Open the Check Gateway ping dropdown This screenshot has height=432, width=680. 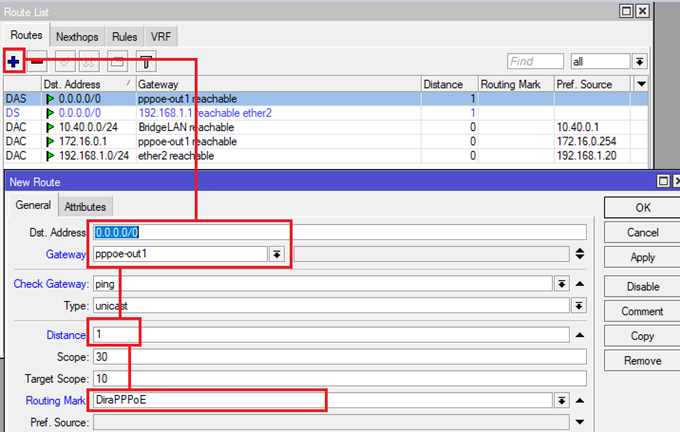coord(561,284)
